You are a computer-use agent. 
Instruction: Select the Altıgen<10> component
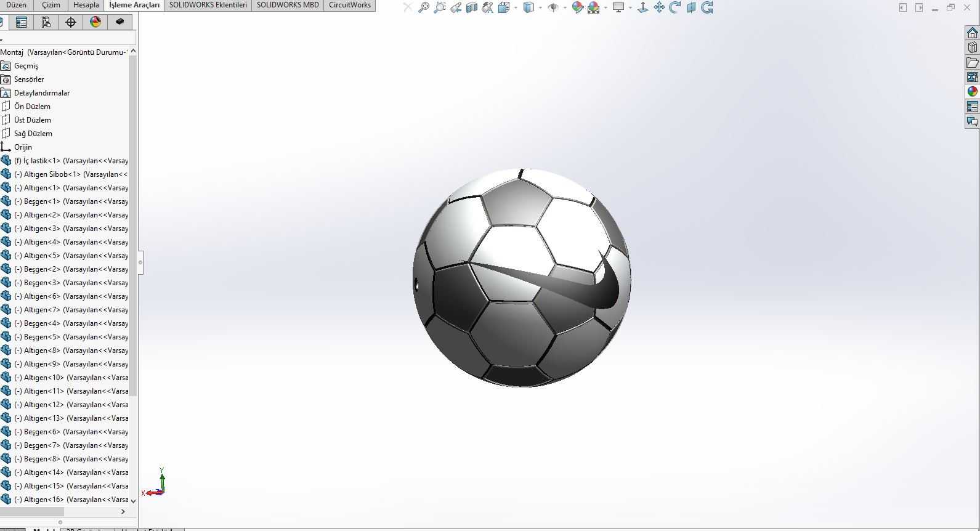point(64,378)
